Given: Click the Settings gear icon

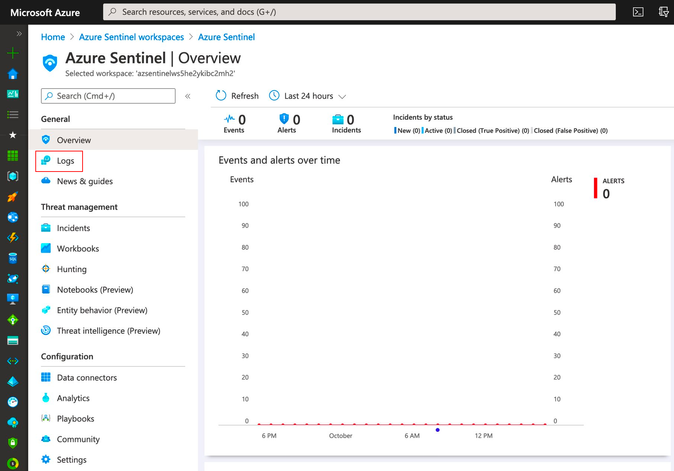Looking at the screenshot, I should pos(46,459).
